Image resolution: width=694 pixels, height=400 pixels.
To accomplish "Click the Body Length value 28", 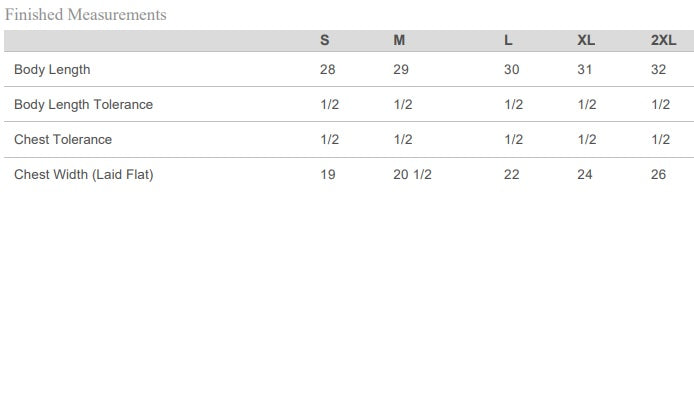I will pos(328,70).
